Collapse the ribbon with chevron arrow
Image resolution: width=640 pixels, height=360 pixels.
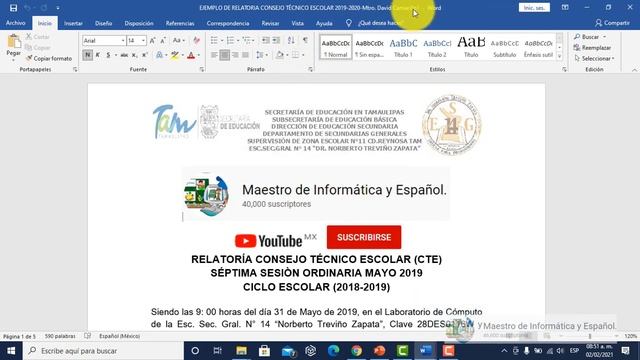(x=634, y=70)
